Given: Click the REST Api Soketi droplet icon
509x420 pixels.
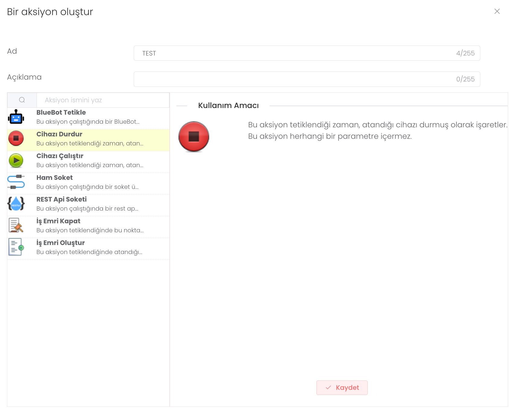Looking at the screenshot, I should pos(16,204).
